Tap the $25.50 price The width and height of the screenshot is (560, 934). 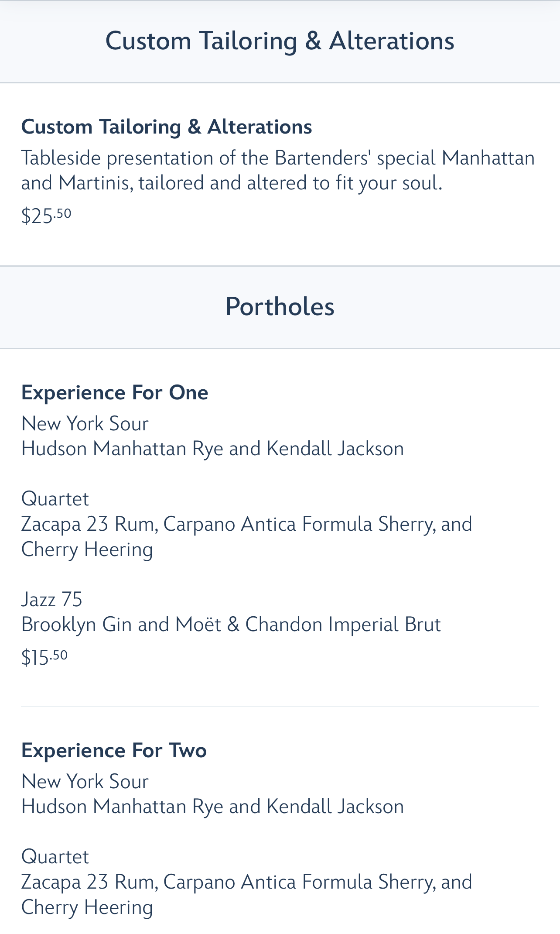pos(46,216)
